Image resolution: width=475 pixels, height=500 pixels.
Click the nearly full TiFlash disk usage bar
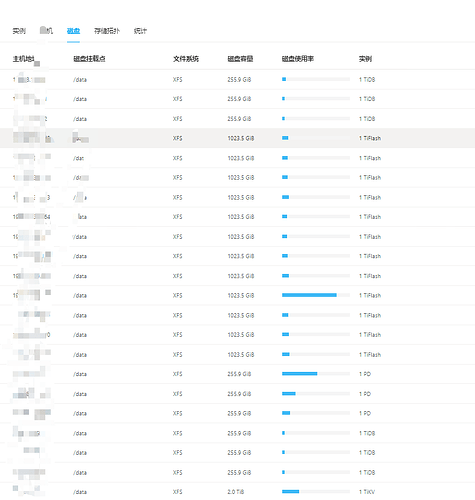316,295
